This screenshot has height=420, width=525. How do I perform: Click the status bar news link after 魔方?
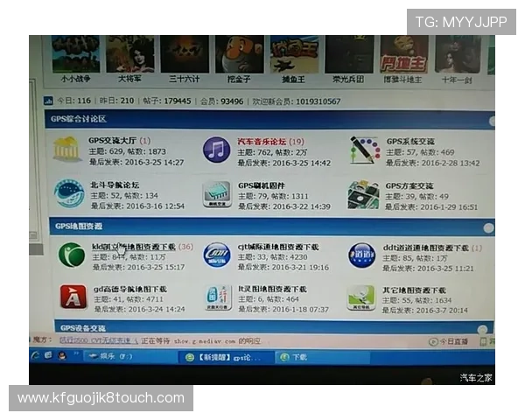coord(99,340)
